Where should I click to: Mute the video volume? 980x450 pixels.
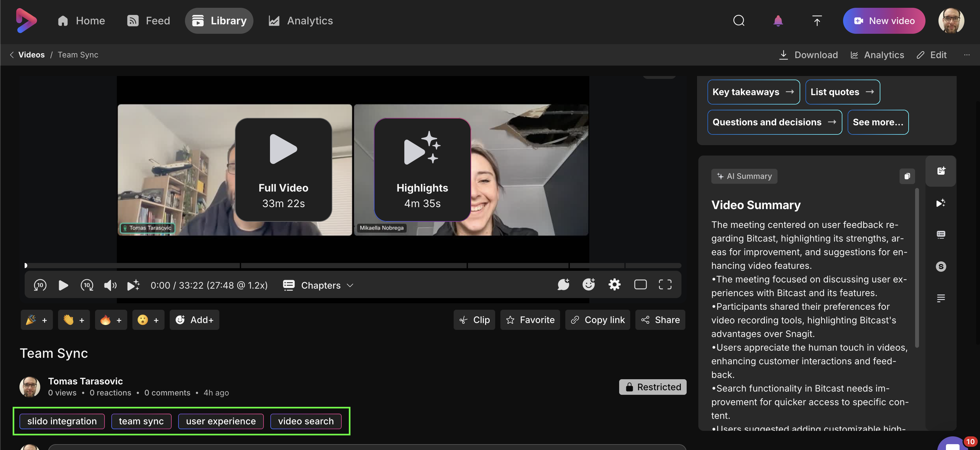110,285
